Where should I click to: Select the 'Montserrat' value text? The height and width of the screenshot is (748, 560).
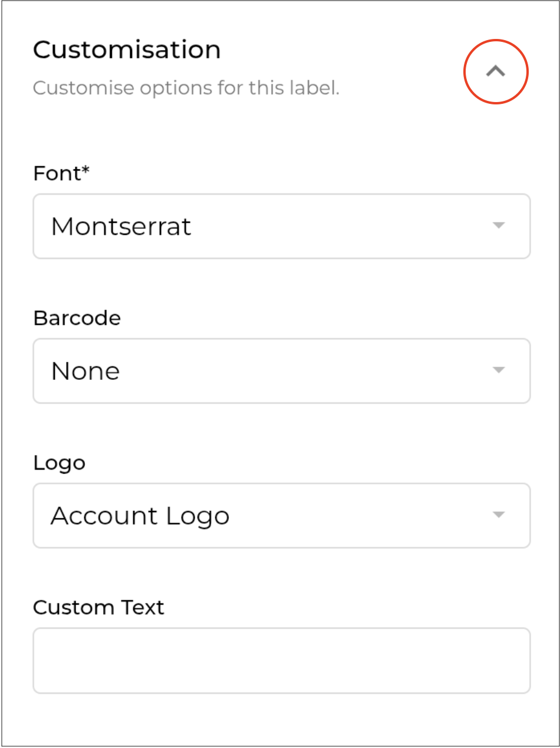(x=121, y=227)
